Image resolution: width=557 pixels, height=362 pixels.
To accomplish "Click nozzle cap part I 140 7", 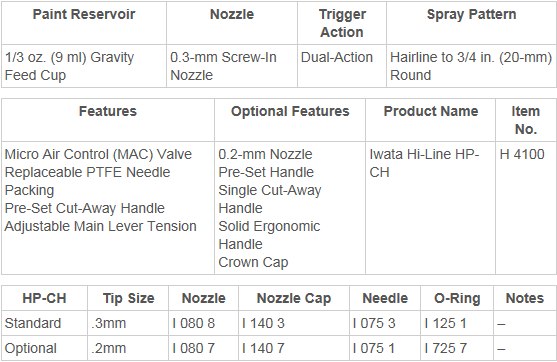I will [263, 349].
